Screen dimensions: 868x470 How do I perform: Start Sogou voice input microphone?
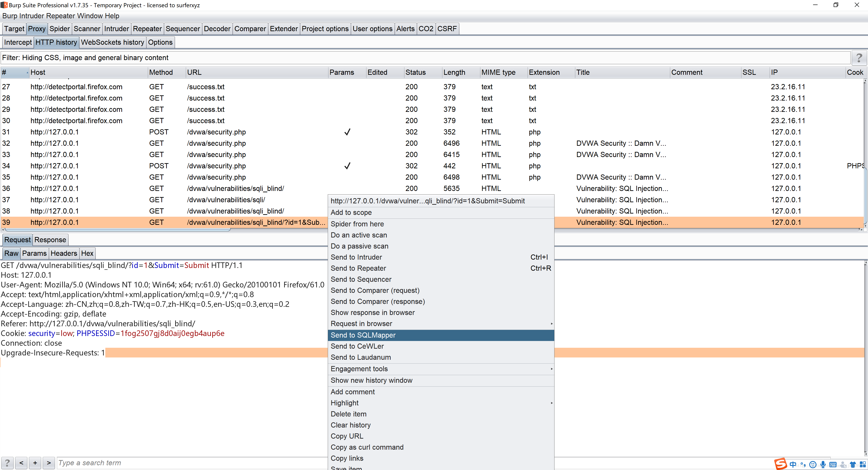click(x=823, y=465)
